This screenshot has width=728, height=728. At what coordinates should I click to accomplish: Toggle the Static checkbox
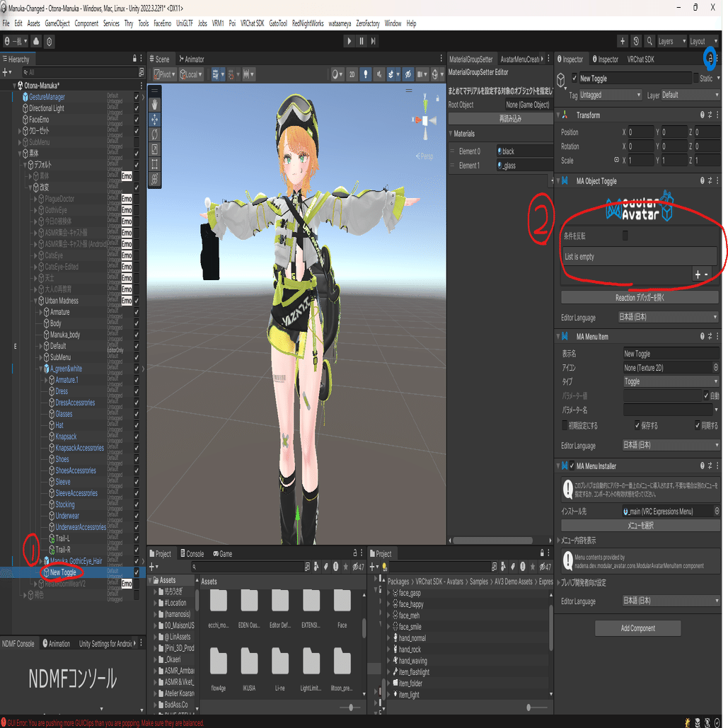[x=696, y=78]
